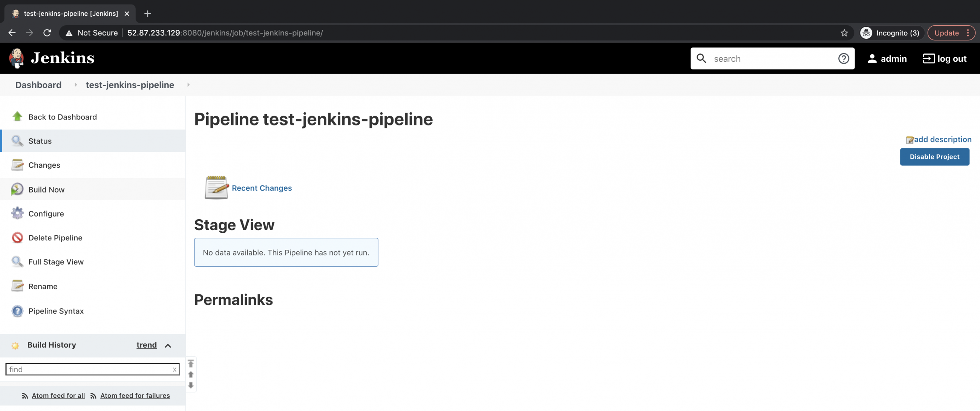The image size is (980, 411).
Task: Select the Status view in the sidebar
Action: click(x=17, y=141)
